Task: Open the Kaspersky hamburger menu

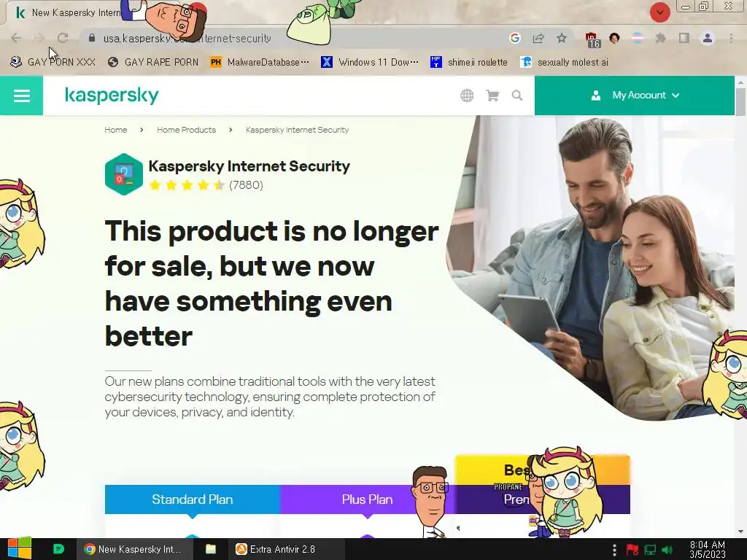Action: click(21, 96)
